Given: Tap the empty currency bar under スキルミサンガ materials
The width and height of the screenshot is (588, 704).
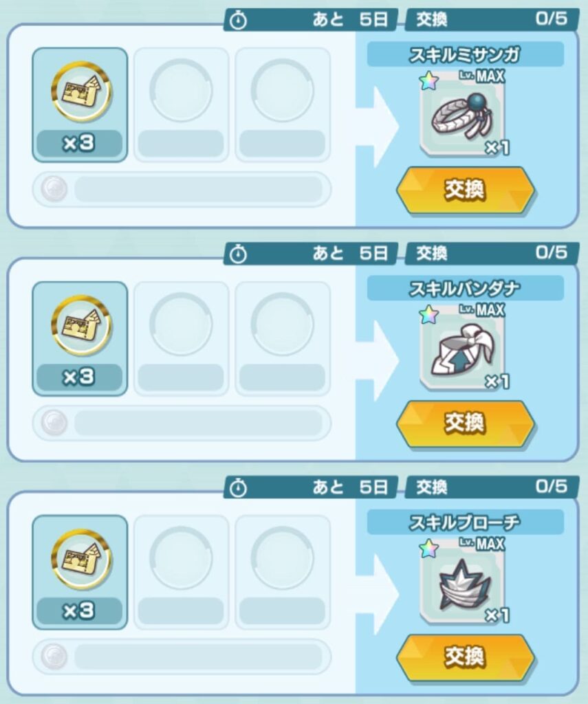Looking at the screenshot, I should [182, 189].
